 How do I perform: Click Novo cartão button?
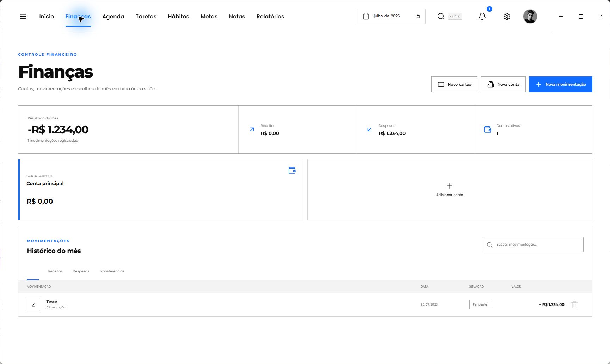pos(454,84)
